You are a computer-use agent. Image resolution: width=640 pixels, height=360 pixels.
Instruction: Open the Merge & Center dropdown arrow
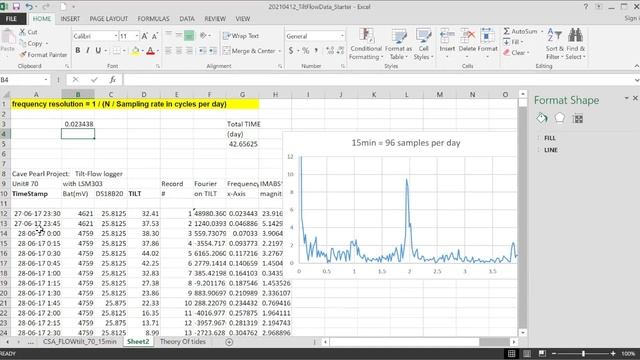(280, 51)
